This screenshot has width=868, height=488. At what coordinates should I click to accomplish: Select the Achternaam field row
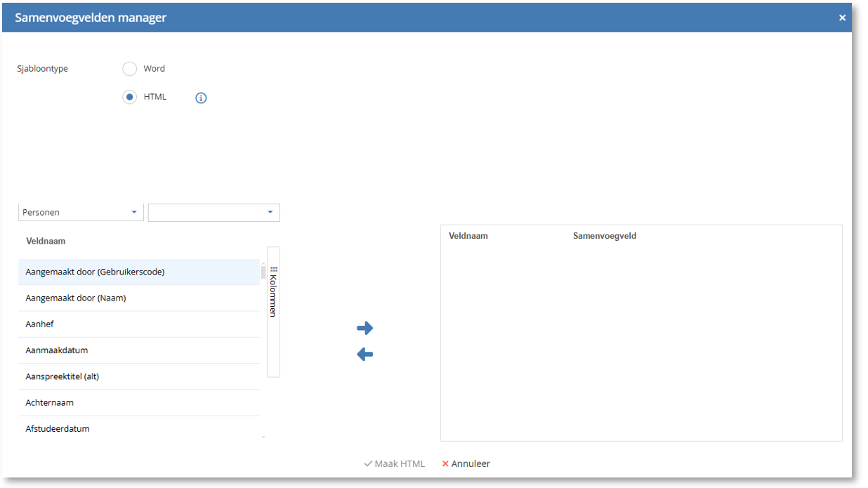[139, 403]
